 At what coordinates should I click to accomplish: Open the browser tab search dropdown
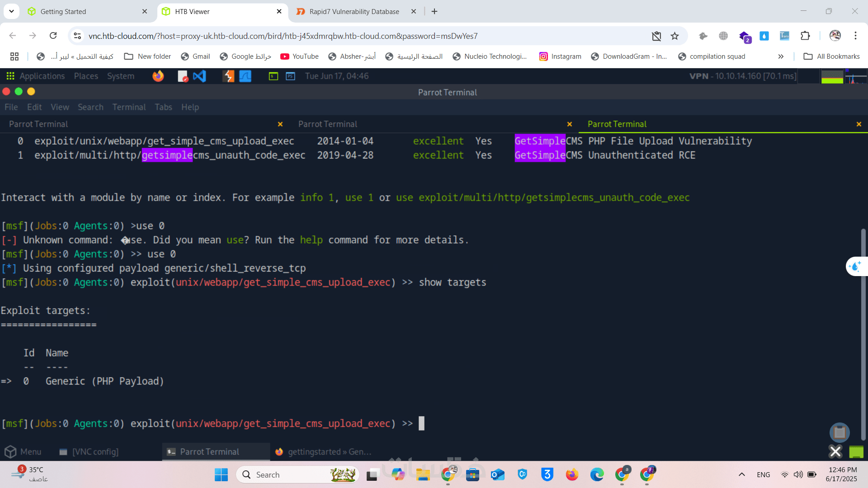pos(11,11)
